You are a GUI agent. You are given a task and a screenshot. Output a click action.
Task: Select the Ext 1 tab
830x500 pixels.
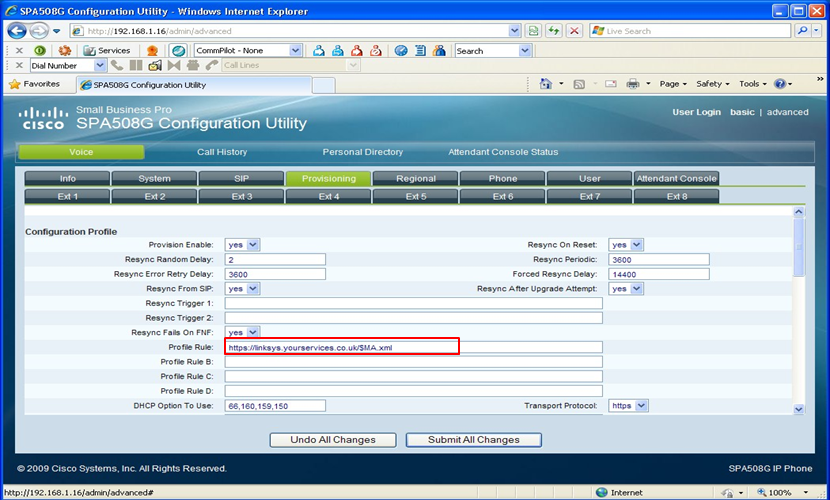click(67, 196)
